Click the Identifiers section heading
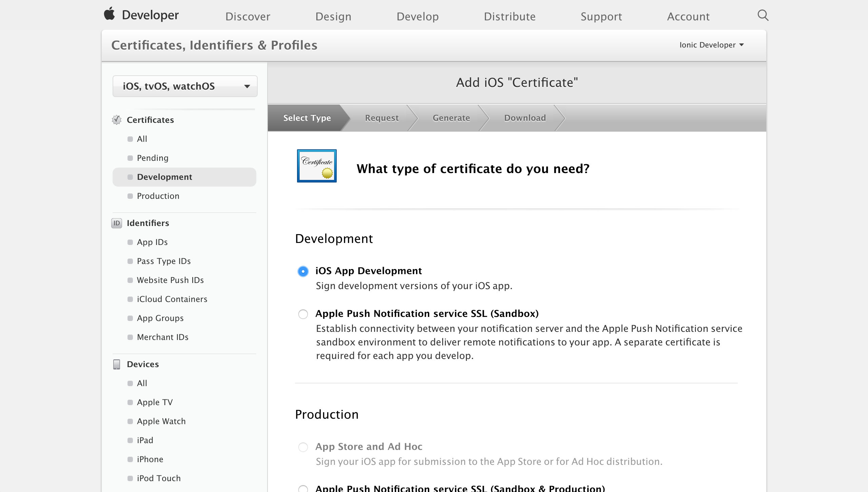The image size is (868, 492). tap(148, 223)
